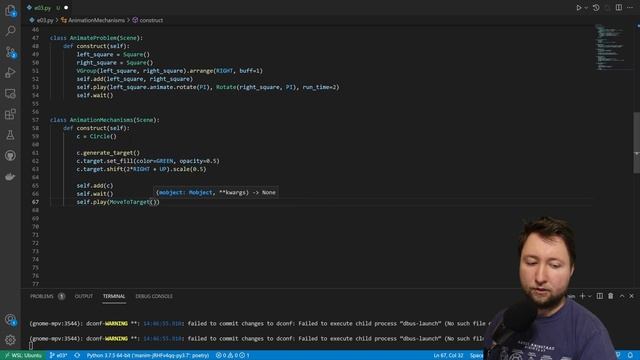Click Ln 67, Col 32 in the status bar
This screenshot has height=360, width=640.
(x=448, y=356)
